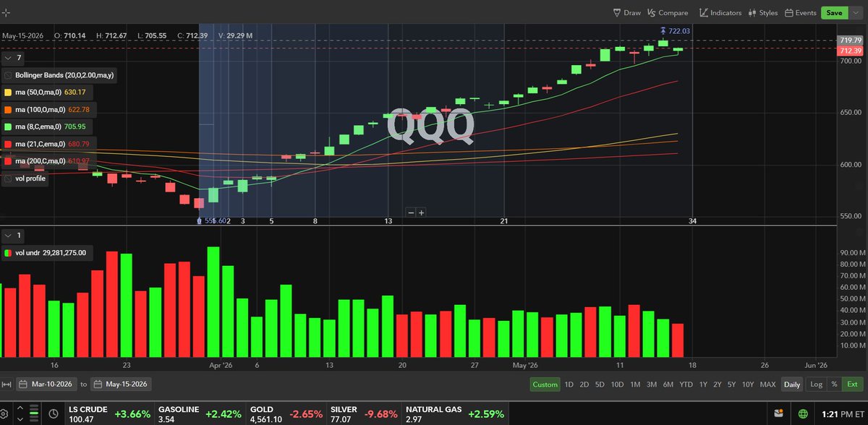The height and width of the screenshot is (425, 868).
Task: Collapse the 7 studies list
Action: click(x=14, y=57)
